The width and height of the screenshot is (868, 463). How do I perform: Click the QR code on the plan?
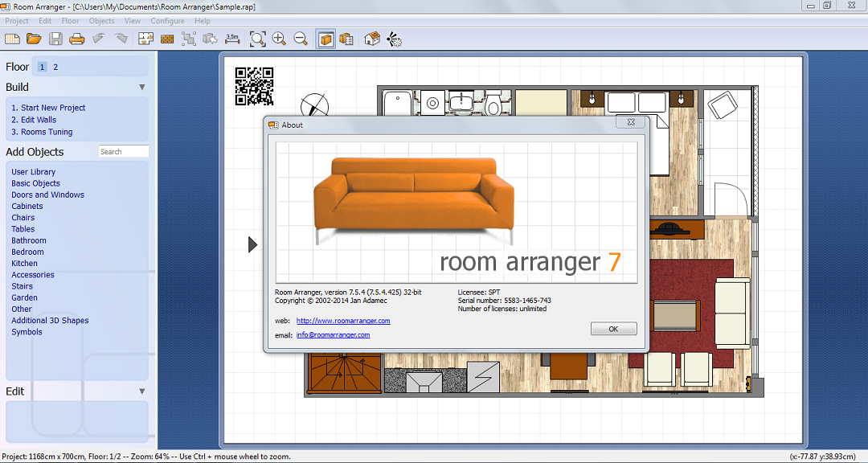[254, 86]
